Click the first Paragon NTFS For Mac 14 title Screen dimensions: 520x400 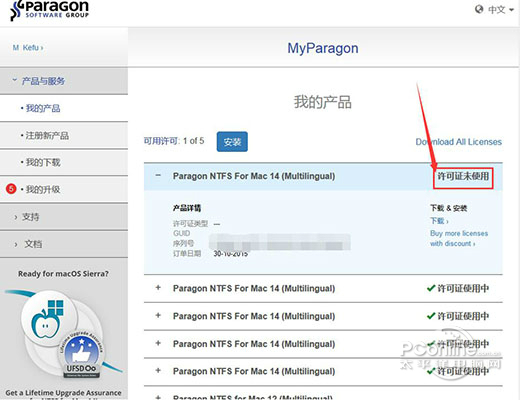(x=254, y=176)
